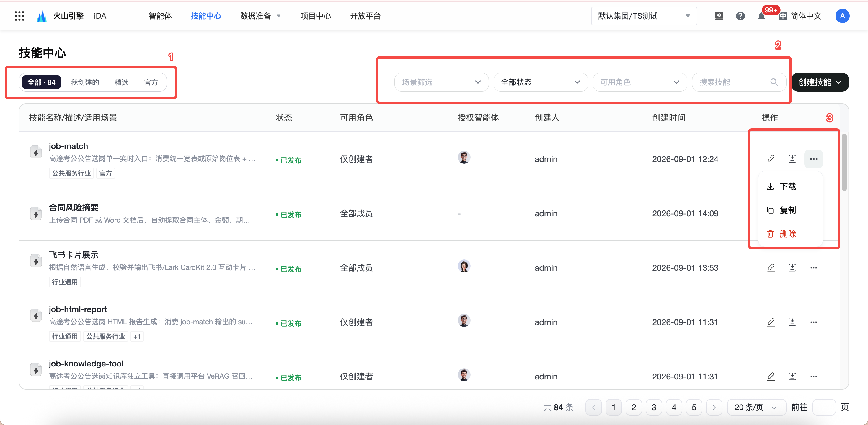Viewport: 868px width, 425px height.
Task: Open the 默认集团/TS测试 project selector
Action: tap(644, 16)
